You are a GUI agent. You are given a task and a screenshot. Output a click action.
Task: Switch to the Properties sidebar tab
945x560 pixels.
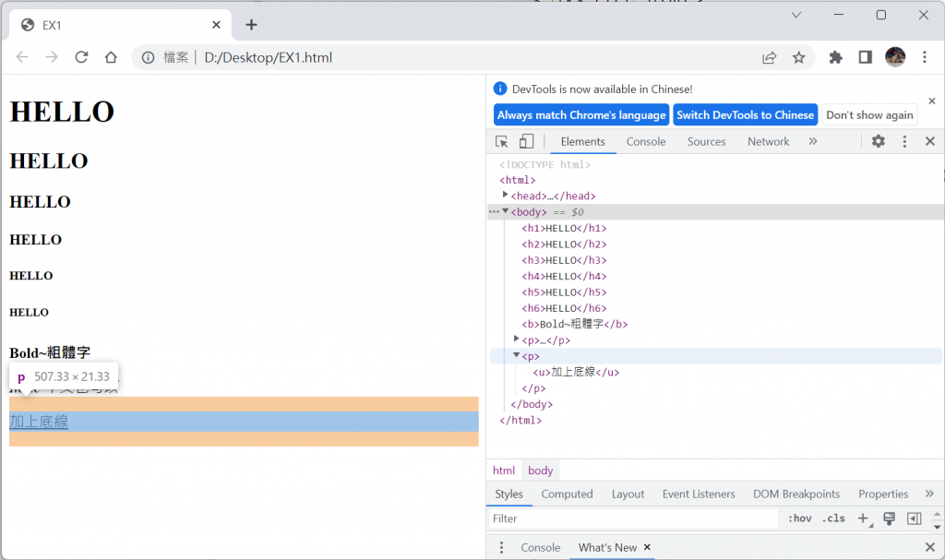coord(883,494)
